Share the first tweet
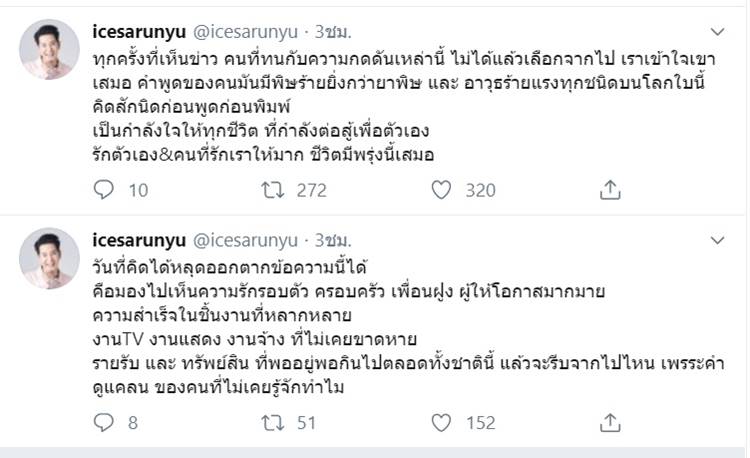Screen dimensions: 750x458 tap(609, 189)
